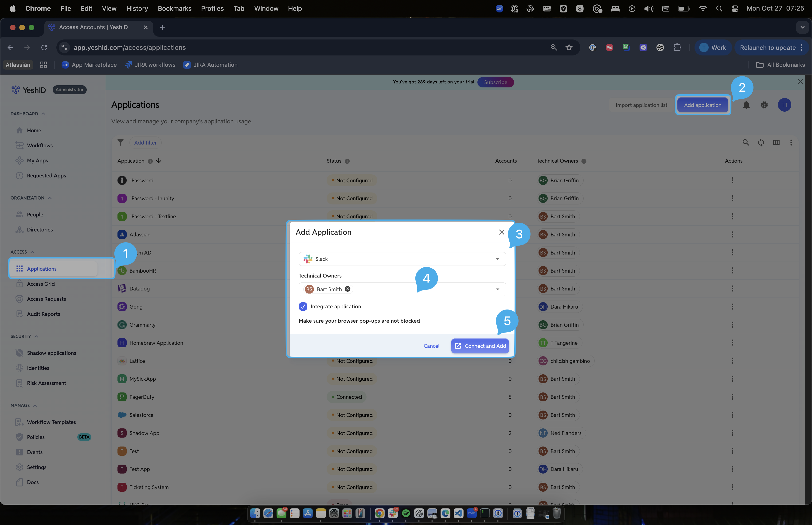812x525 pixels.
Task: Open the Access Grid sidebar item
Action: pos(41,284)
